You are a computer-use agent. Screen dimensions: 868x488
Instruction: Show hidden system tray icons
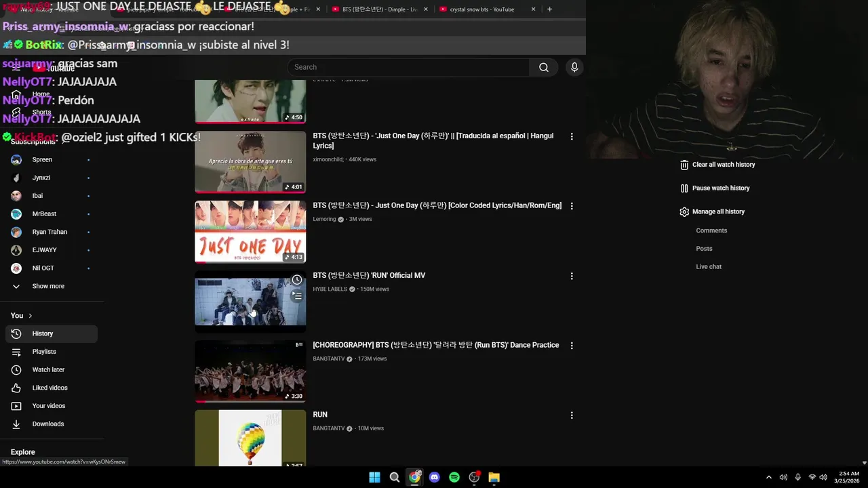(768, 477)
